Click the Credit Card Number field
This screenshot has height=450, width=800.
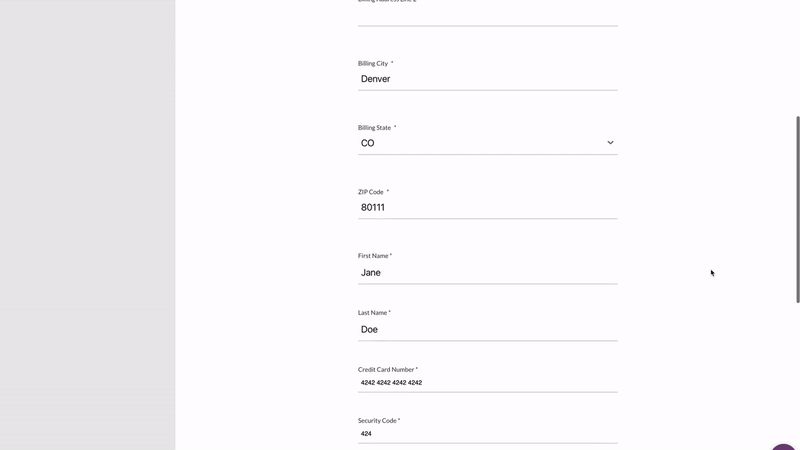(x=487, y=383)
